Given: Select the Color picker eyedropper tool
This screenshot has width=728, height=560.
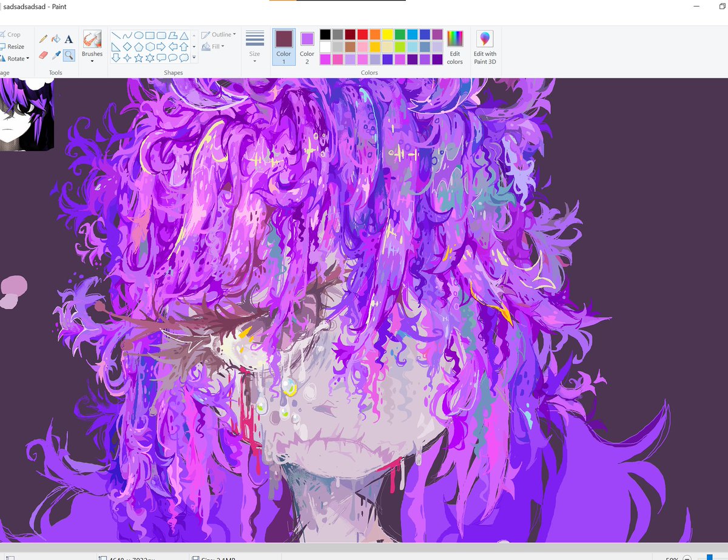Looking at the screenshot, I should tap(56, 55).
